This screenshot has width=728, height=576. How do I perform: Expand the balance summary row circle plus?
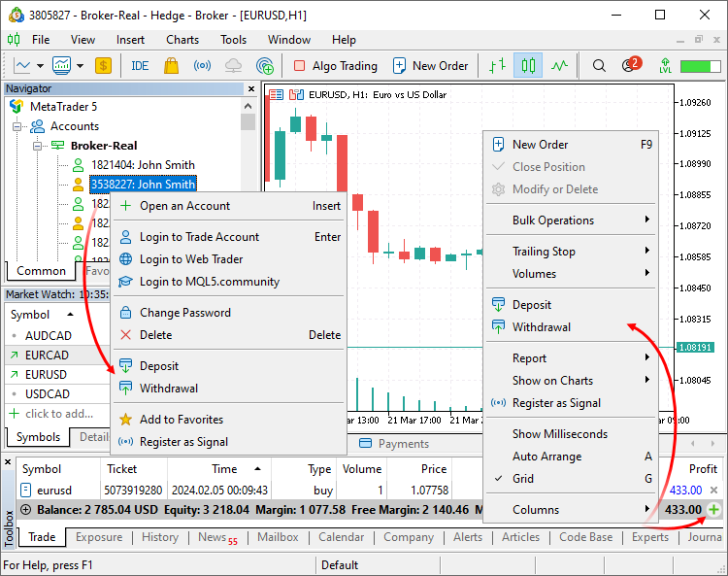[26, 510]
